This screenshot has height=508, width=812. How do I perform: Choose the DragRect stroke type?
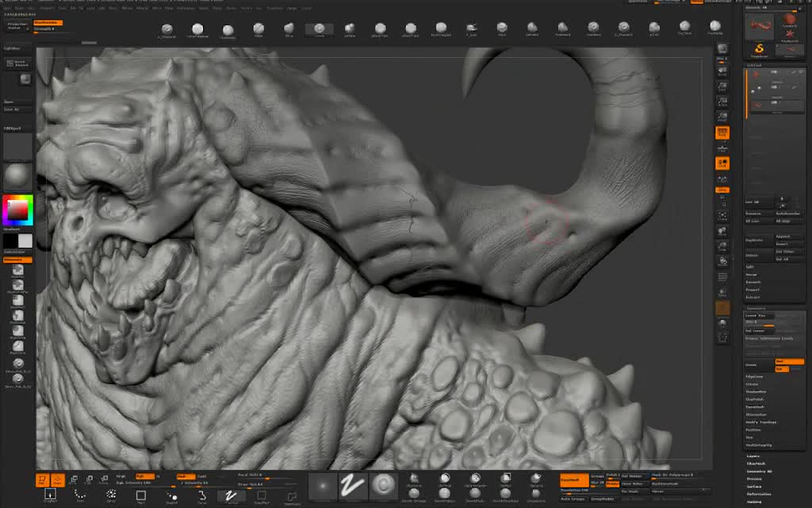click(50, 497)
